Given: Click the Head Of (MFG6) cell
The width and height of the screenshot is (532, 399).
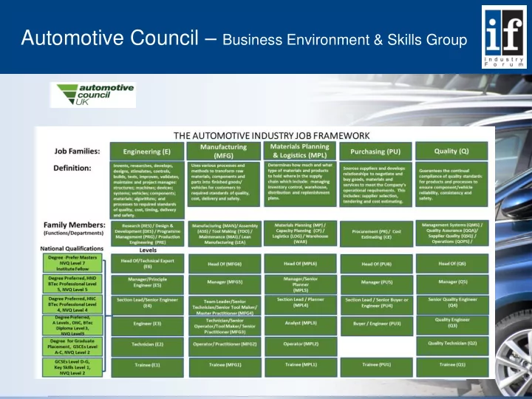Looking at the screenshot, I should [x=225, y=264].
